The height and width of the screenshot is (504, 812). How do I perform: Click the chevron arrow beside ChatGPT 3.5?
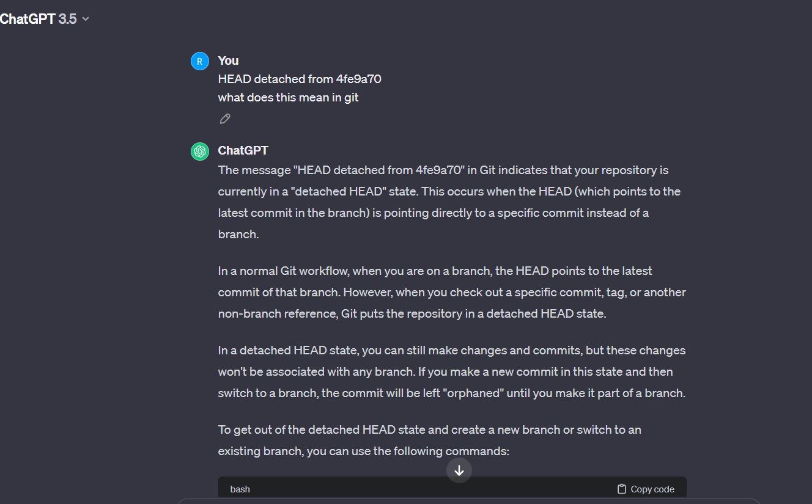point(86,19)
